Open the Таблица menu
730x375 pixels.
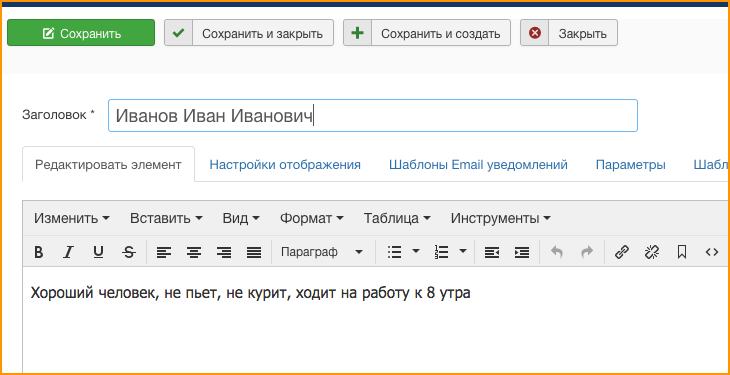pos(397,218)
